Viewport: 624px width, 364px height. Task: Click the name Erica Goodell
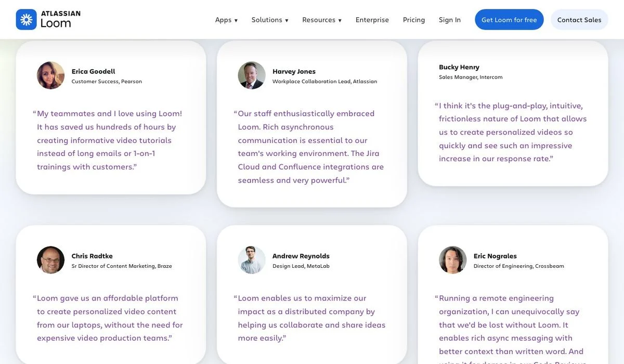coord(94,71)
